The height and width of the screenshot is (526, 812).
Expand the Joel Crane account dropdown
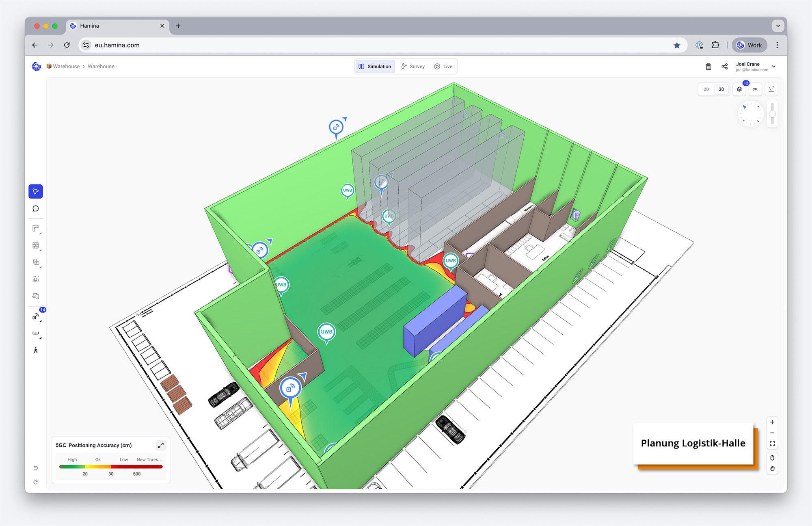coord(773,67)
